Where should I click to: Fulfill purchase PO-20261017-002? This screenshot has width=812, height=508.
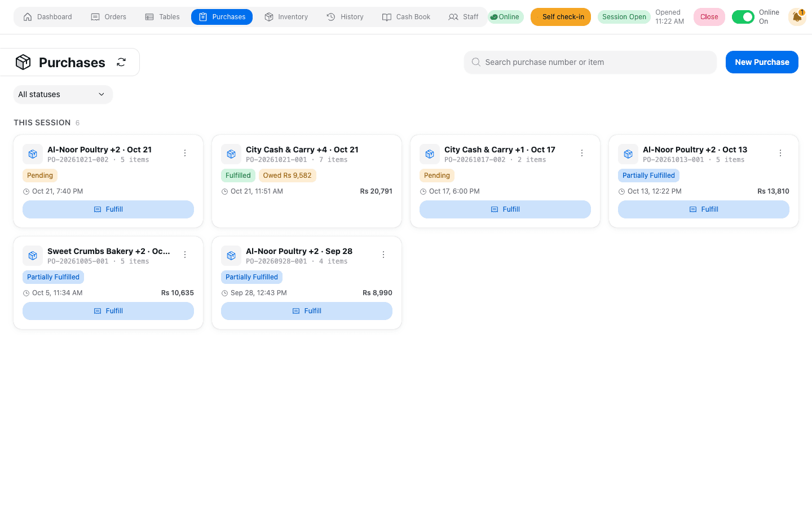pos(505,209)
